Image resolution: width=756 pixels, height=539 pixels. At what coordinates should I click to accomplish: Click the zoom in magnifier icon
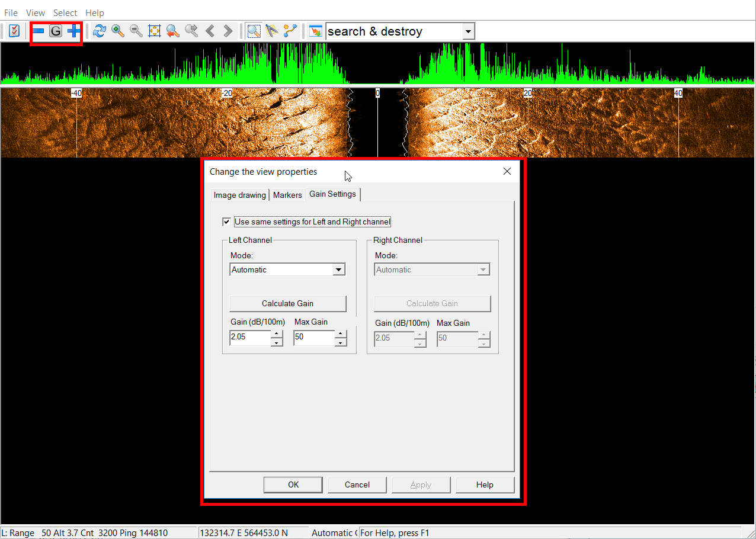(x=118, y=31)
